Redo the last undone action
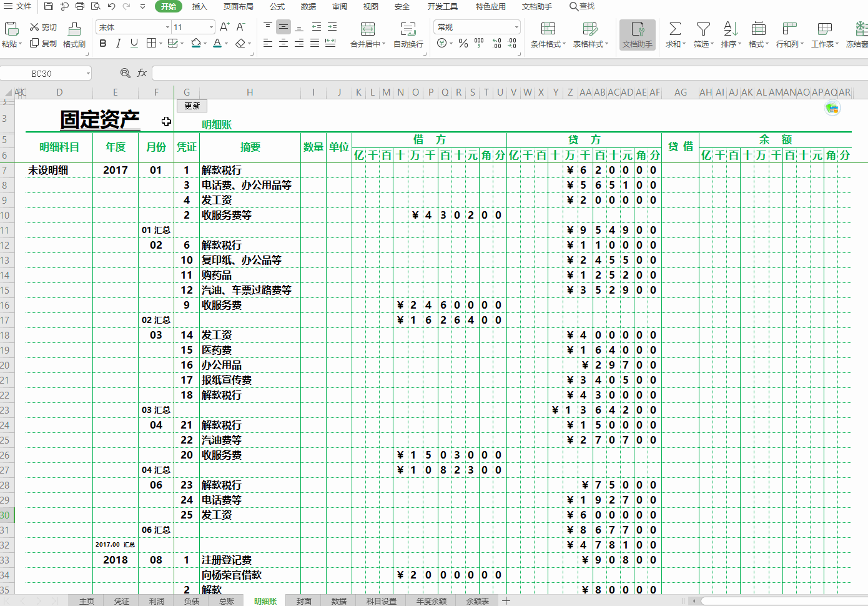The height and width of the screenshot is (606, 868). point(127,6)
